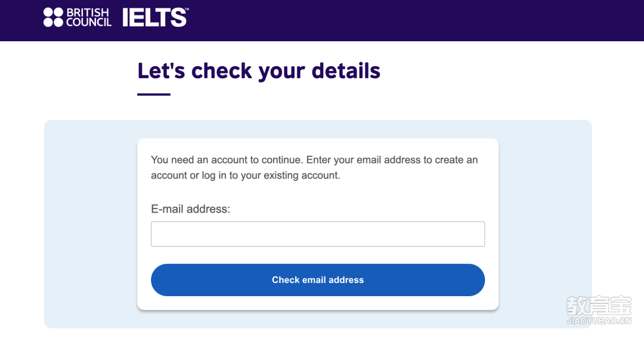Image resolution: width=644 pixels, height=338 pixels.
Task: Click the 'E-mail address:' field label
Action: 191,209
